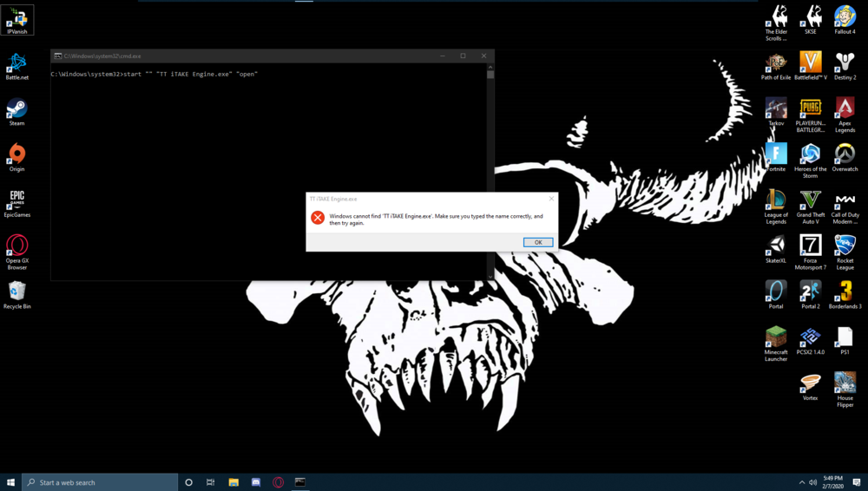
Task: Close the TT iTAKE Engine.exe error dialog
Action: point(551,199)
